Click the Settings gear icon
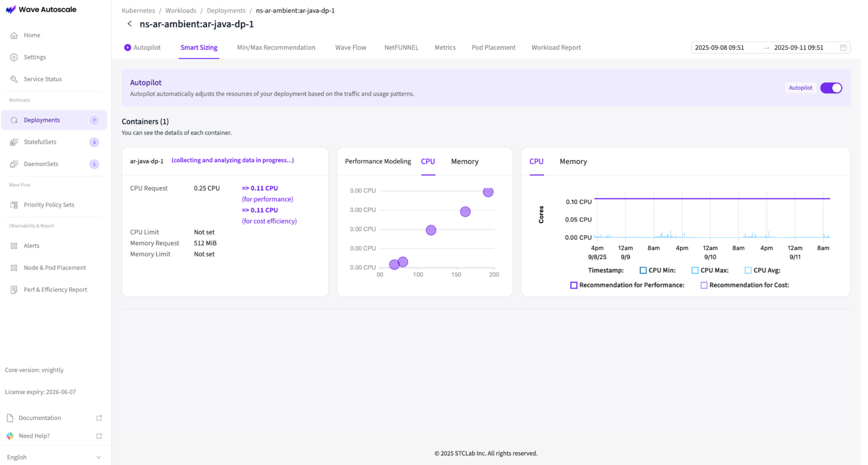Screen dimensions: 868x465 click(14, 57)
